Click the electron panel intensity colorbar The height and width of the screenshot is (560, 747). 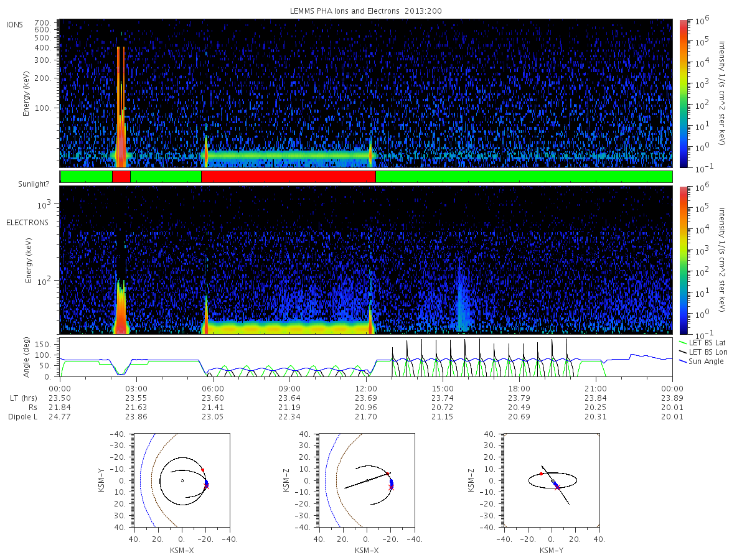(x=683, y=259)
